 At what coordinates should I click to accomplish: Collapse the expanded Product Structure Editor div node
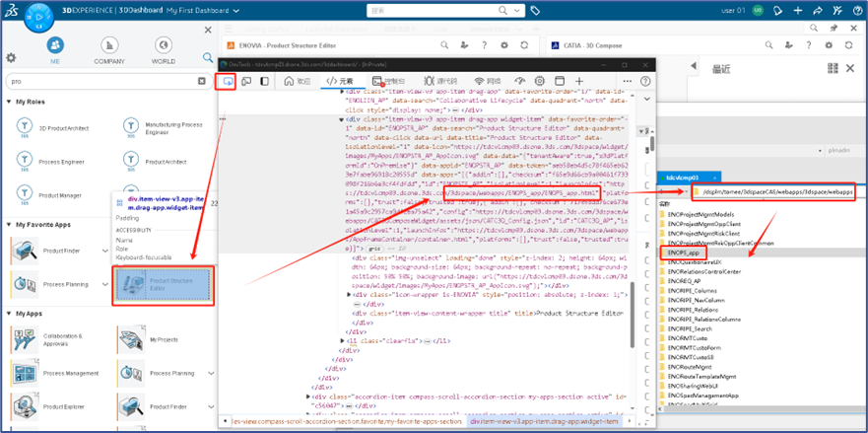point(342,118)
